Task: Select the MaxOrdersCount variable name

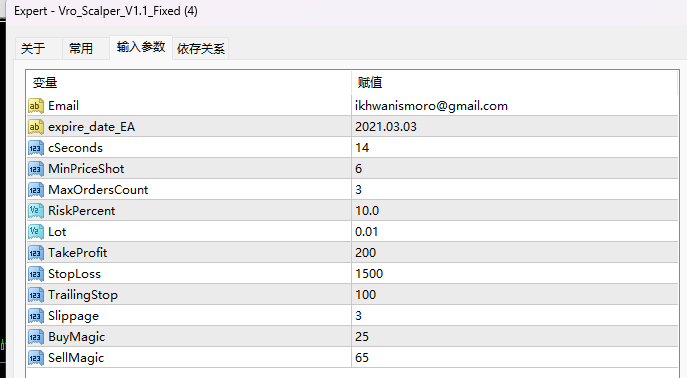Action: point(98,190)
